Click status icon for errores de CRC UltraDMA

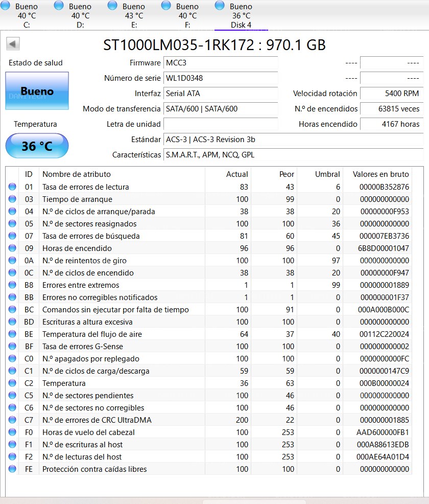pos(12,420)
